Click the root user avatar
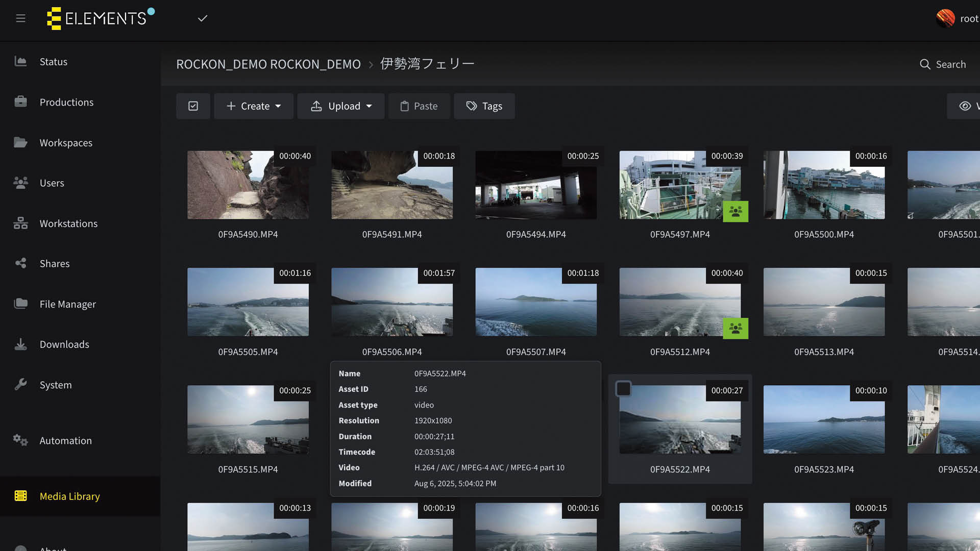The height and width of the screenshot is (551, 980). click(945, 18)
